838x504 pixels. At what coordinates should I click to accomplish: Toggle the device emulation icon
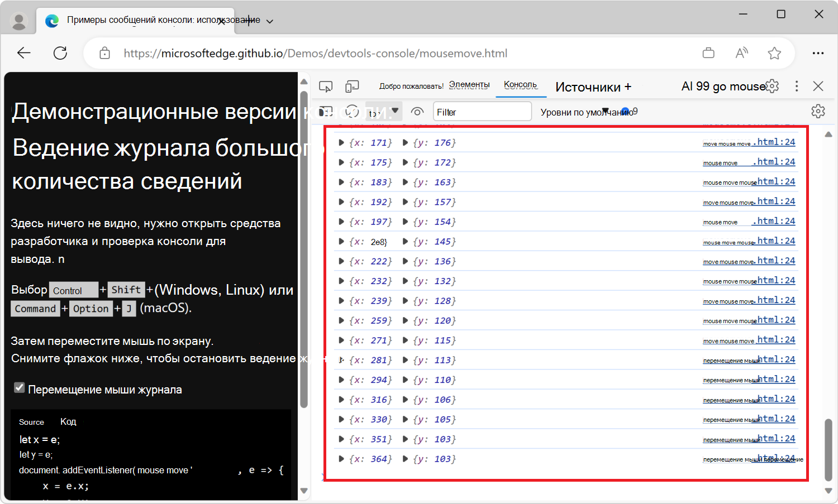point(352,86)
